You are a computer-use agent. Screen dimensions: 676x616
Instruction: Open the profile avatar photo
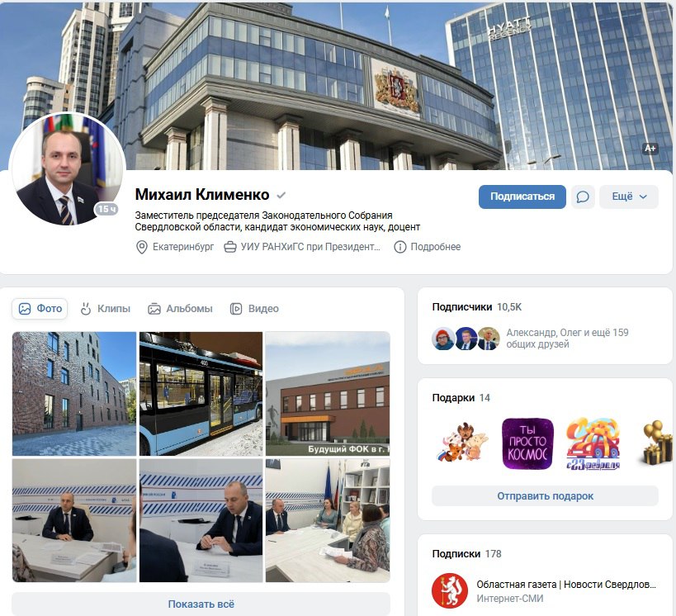click(x=67, y=169)
